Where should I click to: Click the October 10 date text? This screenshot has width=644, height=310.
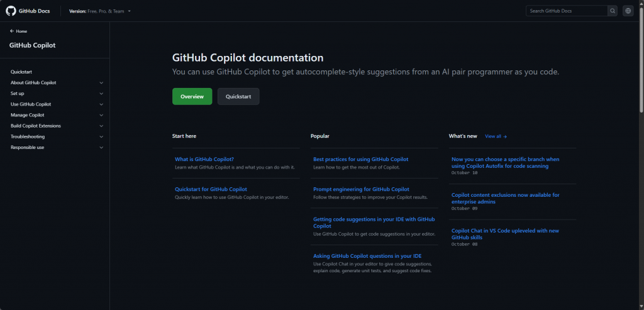pos(464,173)
